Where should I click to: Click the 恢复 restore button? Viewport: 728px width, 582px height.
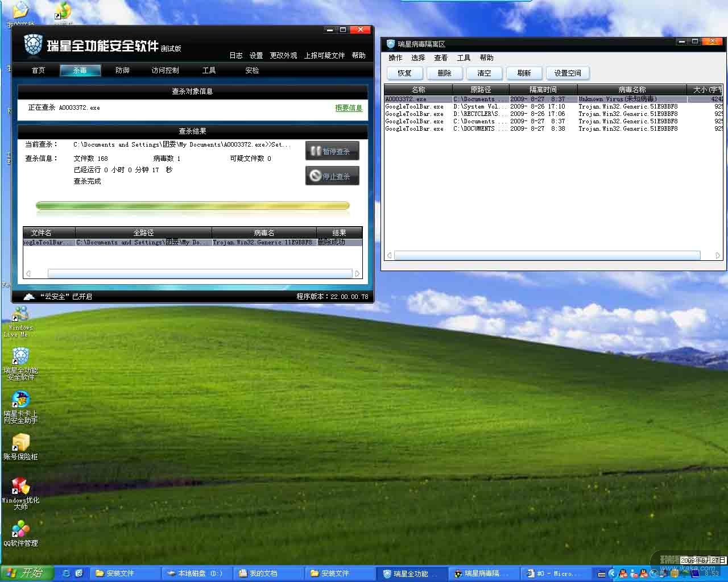(x=404, y=73)
